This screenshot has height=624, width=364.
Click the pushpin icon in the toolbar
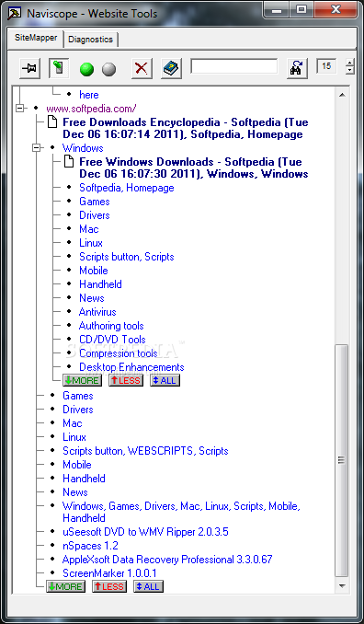29,68
